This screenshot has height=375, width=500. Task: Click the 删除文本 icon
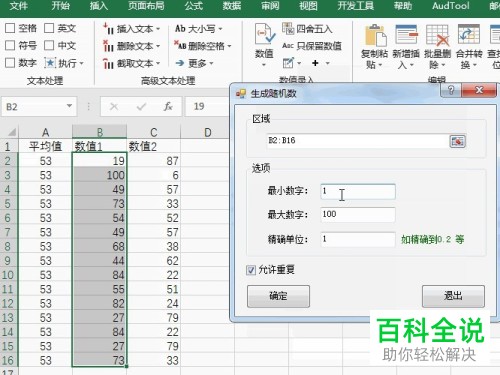click(x=108, y=46)
